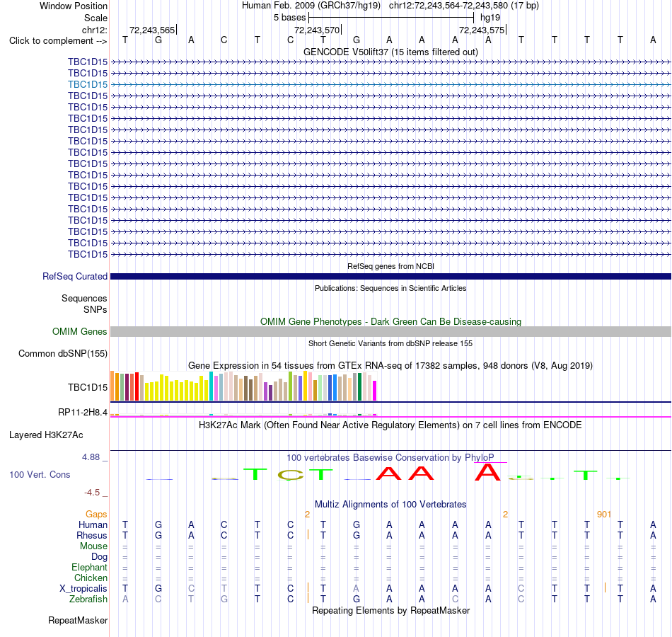Click the orange 901 gap count

click(604, 514)
